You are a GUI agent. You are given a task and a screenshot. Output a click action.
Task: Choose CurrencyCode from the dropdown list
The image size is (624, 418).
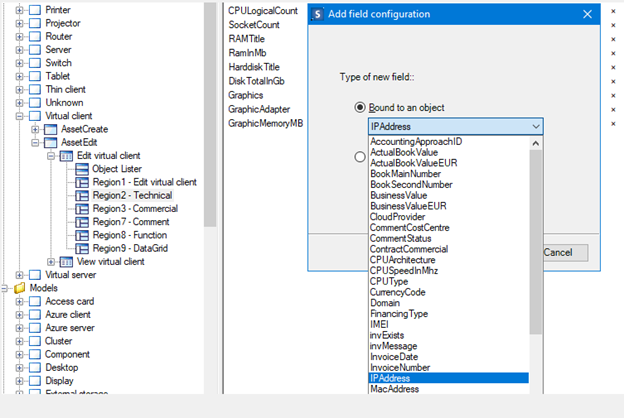pyautogui.click(x=449, y=292)
